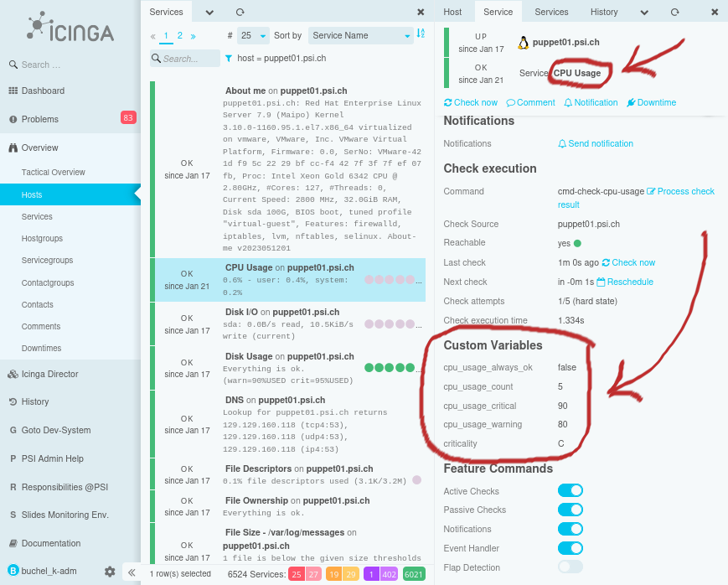Click the Icinga logo
This screenshot has width=728, height=585.
(70, 27)
